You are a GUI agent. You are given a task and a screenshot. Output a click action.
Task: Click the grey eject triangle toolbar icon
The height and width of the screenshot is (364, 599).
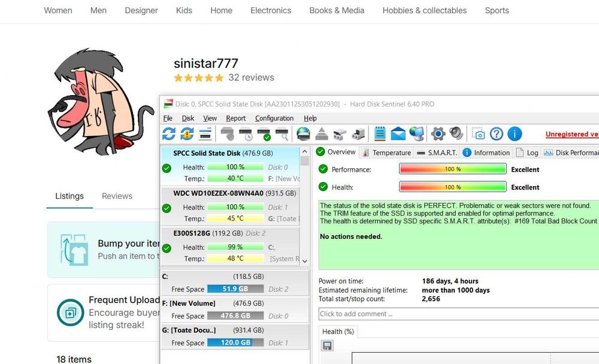click(x=322, y=134)
